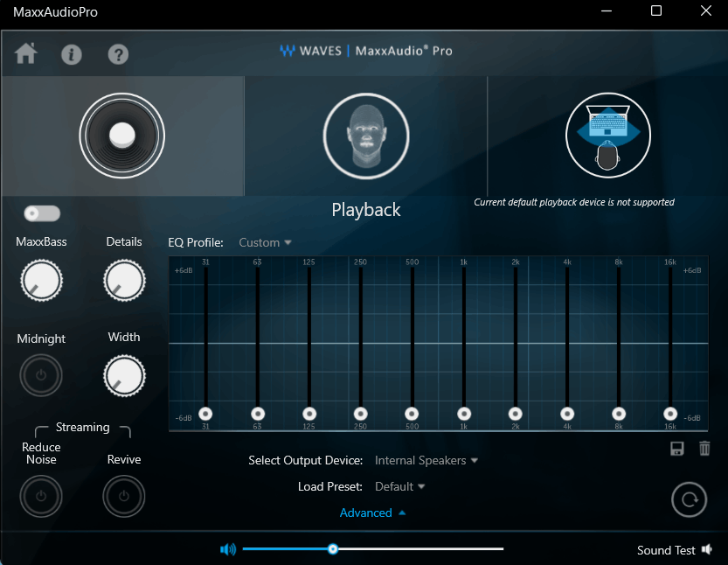Click the 4k EQ slider handle

(567, 414)
